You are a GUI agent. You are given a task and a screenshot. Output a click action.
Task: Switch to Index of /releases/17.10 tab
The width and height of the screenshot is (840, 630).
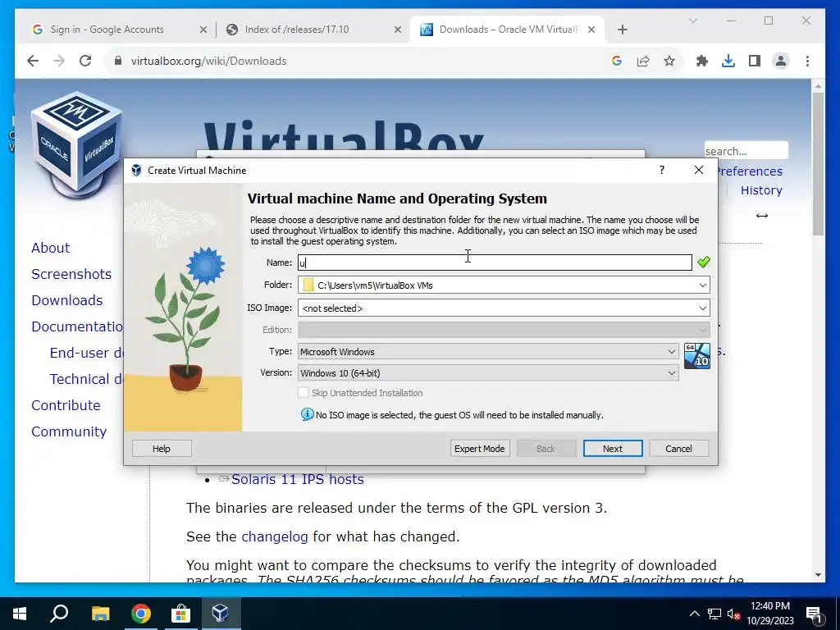click(x=296, y=30)
